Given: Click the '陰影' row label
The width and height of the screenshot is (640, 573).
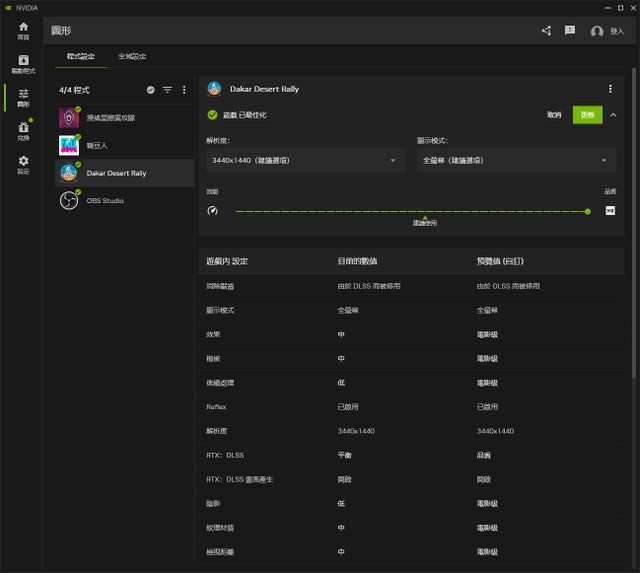Looking at the screenshot, I should pos(213,504).
